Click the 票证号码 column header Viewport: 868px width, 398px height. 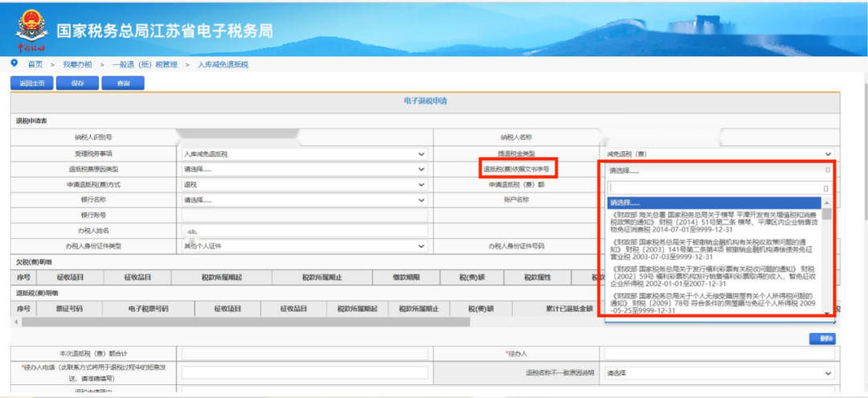pyautogui.click(x=69, y=309)
